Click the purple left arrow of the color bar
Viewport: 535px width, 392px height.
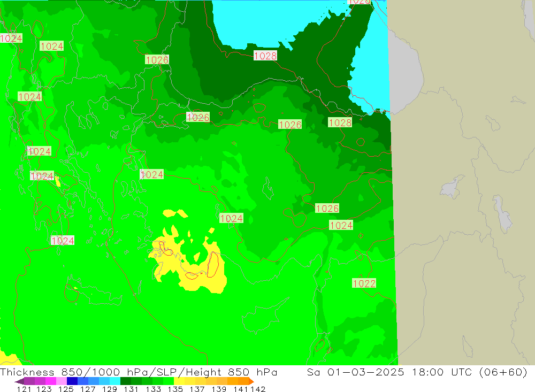[19, 381]
